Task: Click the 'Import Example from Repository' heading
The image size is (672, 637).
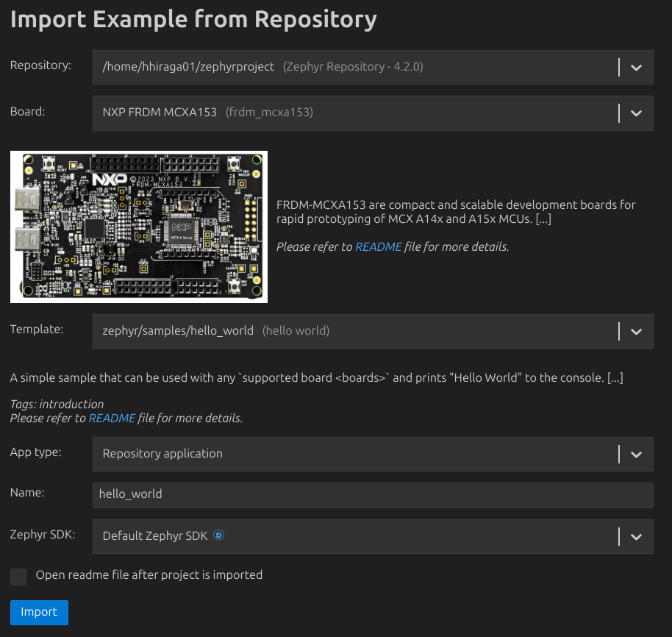Action: click(193, 20)
